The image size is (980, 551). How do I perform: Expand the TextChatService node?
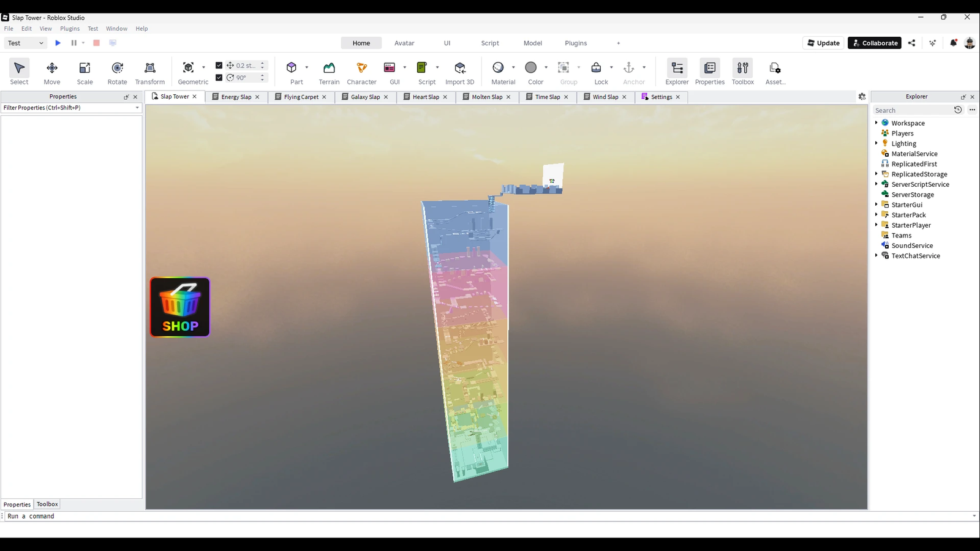click(x=876, y=256)
